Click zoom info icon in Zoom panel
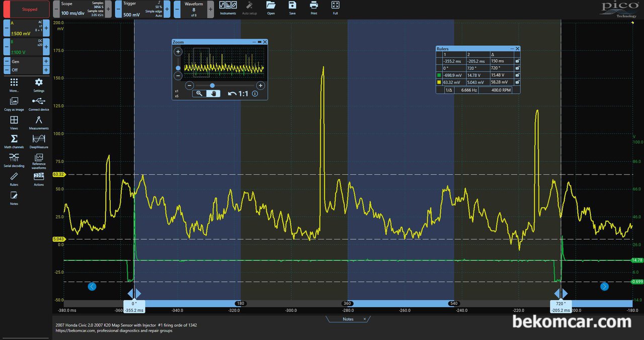Viewport: 644px width, 340px height. [x=255, y=94]
